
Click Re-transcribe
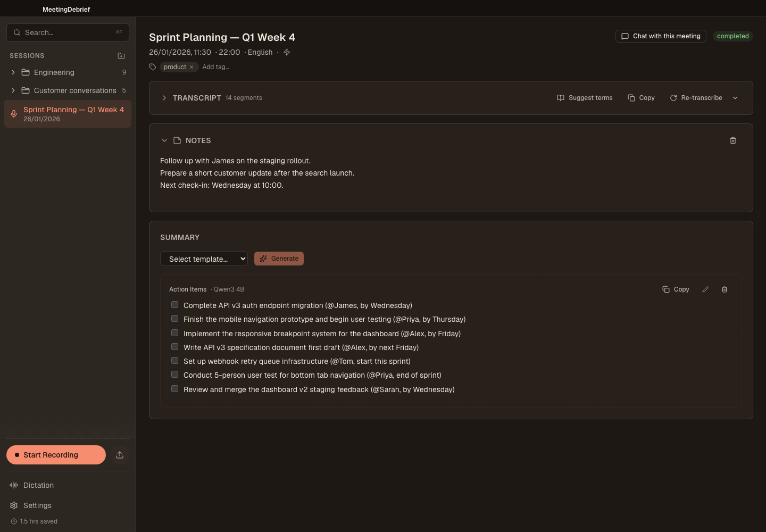coord(696,98)
